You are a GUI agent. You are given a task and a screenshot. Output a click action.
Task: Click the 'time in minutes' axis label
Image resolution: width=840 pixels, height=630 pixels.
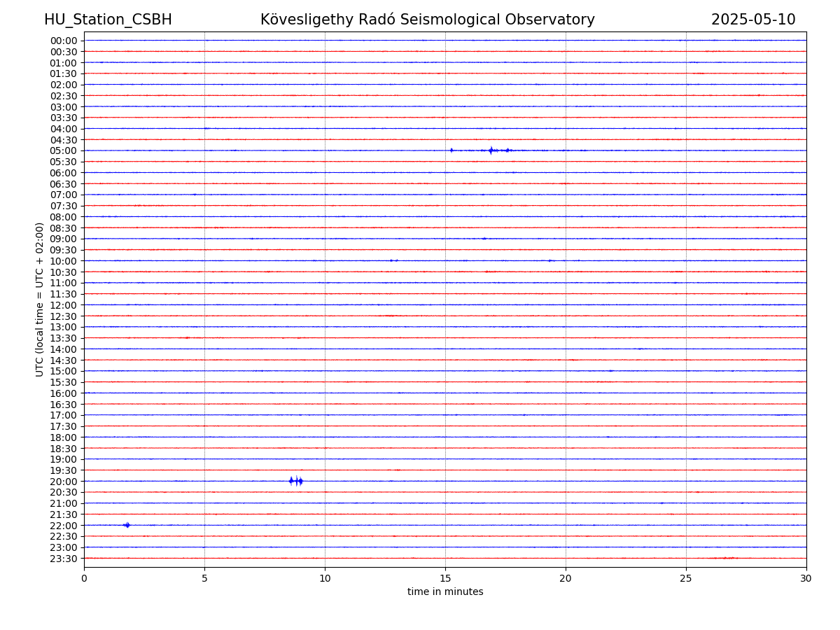pyautogui.click(x=445, y=592)
